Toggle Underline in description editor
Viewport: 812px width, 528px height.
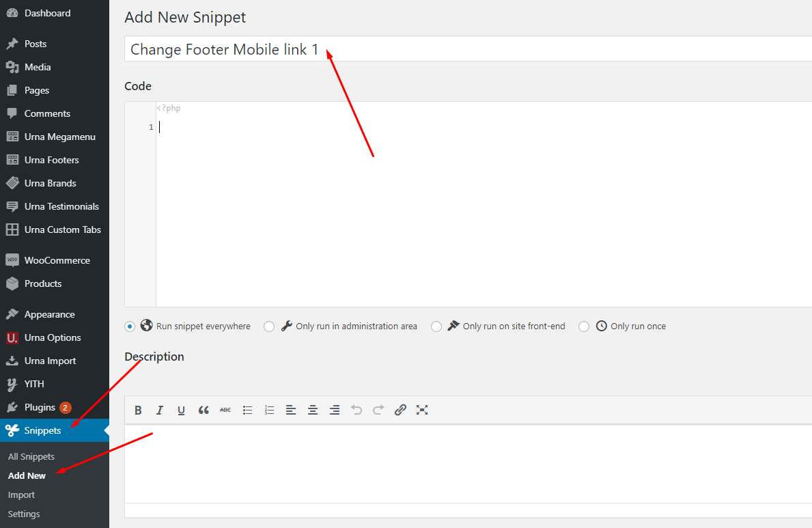[x=181, y=411]
